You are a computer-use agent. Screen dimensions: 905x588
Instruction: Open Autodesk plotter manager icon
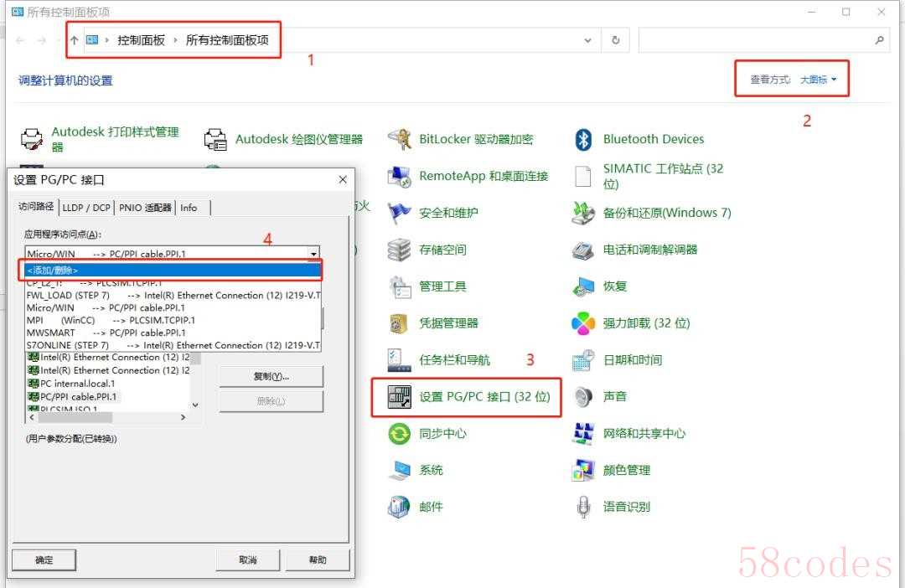(215, 139)
